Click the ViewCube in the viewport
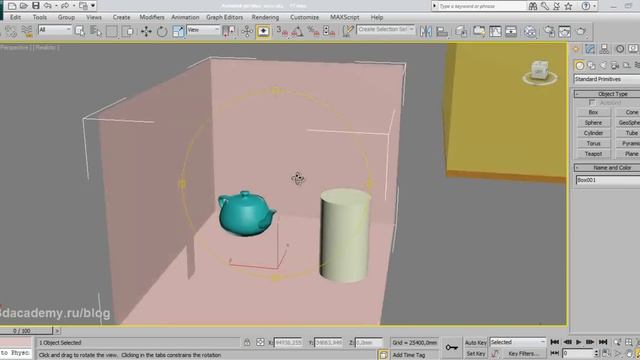Screen dimensions: 640x360 (x=540, y=72)
